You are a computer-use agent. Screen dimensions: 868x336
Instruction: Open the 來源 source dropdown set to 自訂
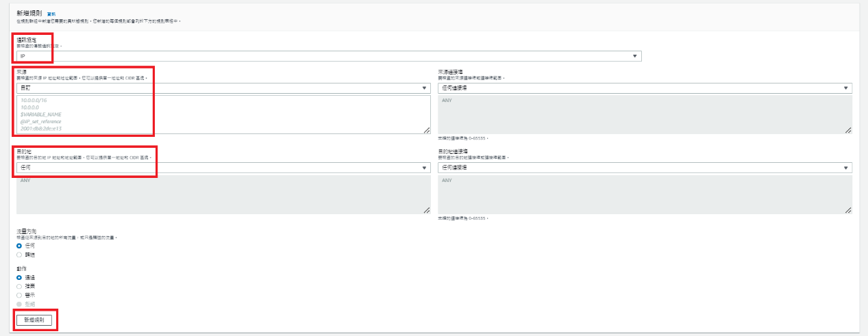click(x=223, y=88)
